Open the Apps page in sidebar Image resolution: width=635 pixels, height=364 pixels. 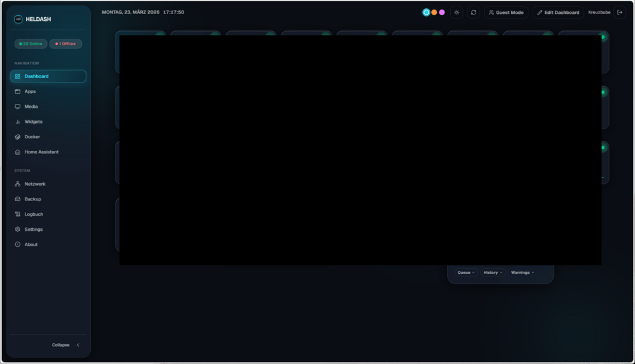[x=48, y=91]
